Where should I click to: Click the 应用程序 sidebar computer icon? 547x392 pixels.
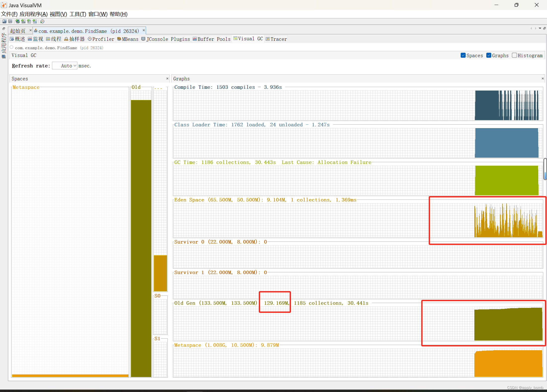coord(3,56)
